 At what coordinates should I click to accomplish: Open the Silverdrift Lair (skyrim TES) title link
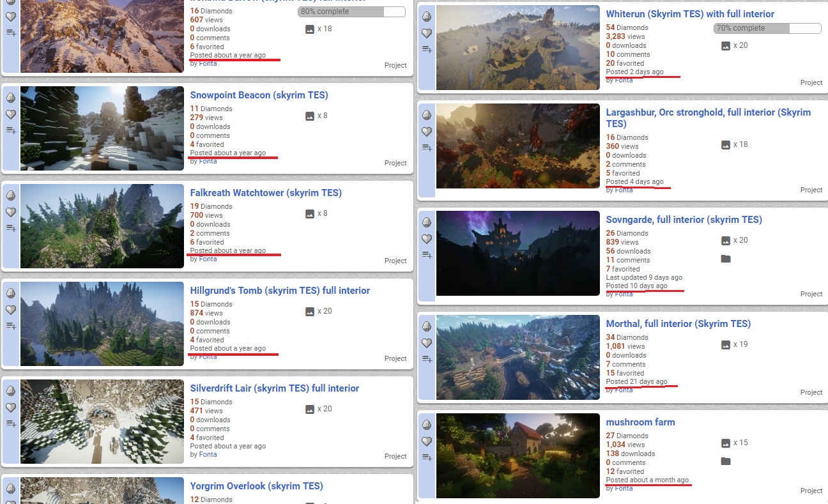(x=275, y=388)
